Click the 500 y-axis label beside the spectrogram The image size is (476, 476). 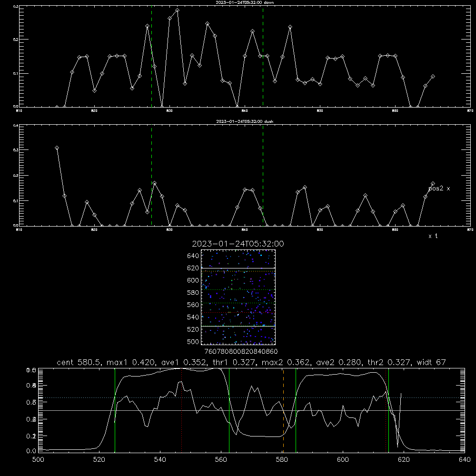193,341
